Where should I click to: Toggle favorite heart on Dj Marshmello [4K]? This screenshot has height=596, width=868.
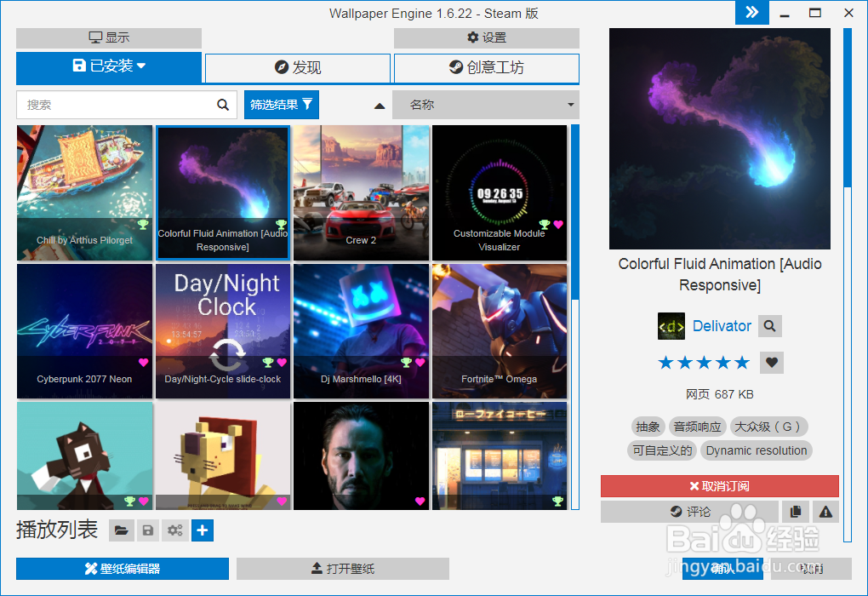tap(420, 362)
